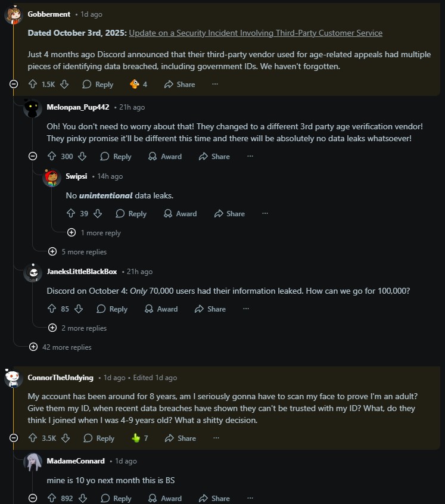
Task: Click the award icon on Gobberment's comment
Action: coord(135,84)
